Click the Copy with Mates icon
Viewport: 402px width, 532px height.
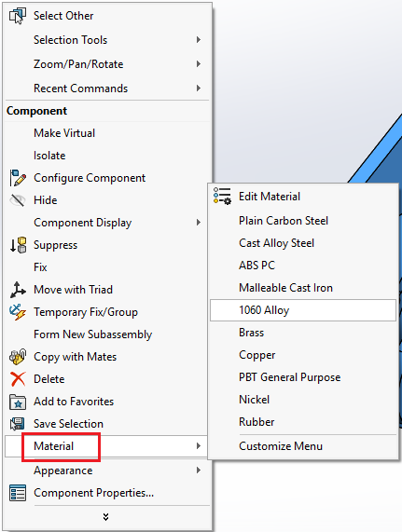pos(18,357)
